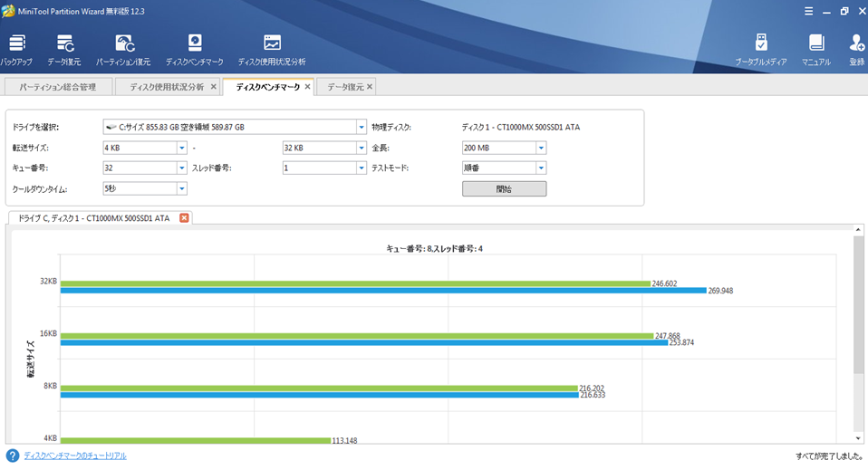Click the 16KB axis label
This screenshot has height=470, width=868.
point(48,333)
